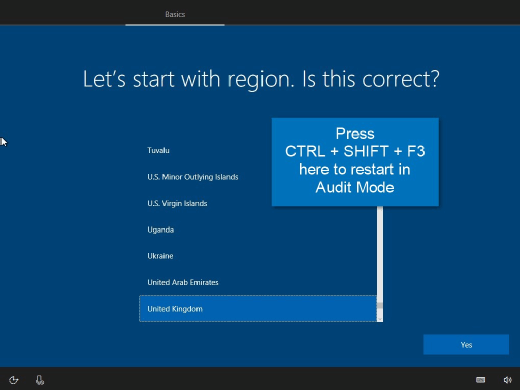The height and width of the screenshot is (390, 520).
Task: Choose U.S. Minor Outlying Islands
Action: coord(258,177)
